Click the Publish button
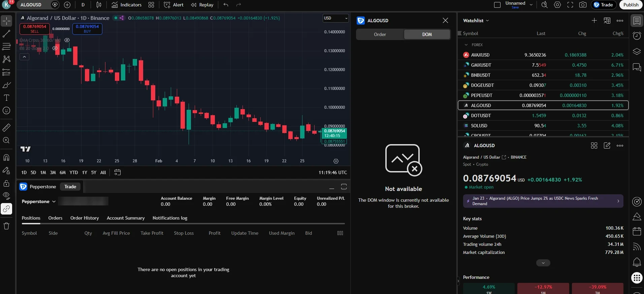This screenshot has height=294, width=644. point(631,5)
